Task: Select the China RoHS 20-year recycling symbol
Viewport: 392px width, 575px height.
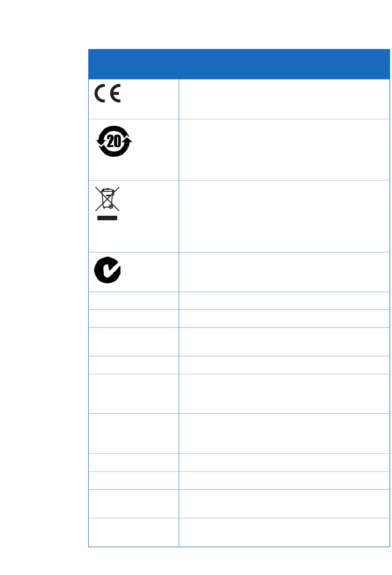Action: click(x=114, y=141)
